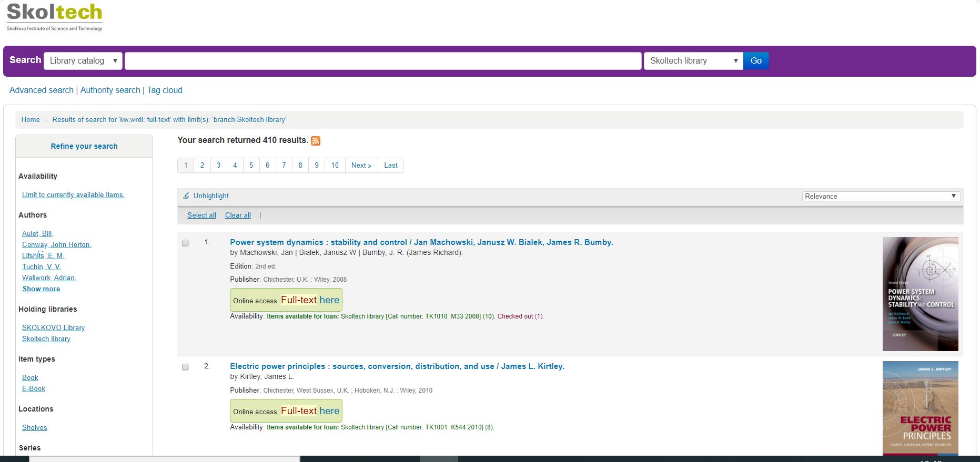Click the Go search button
The height and width of the screenshot is (462, 980).
[756, 60]
